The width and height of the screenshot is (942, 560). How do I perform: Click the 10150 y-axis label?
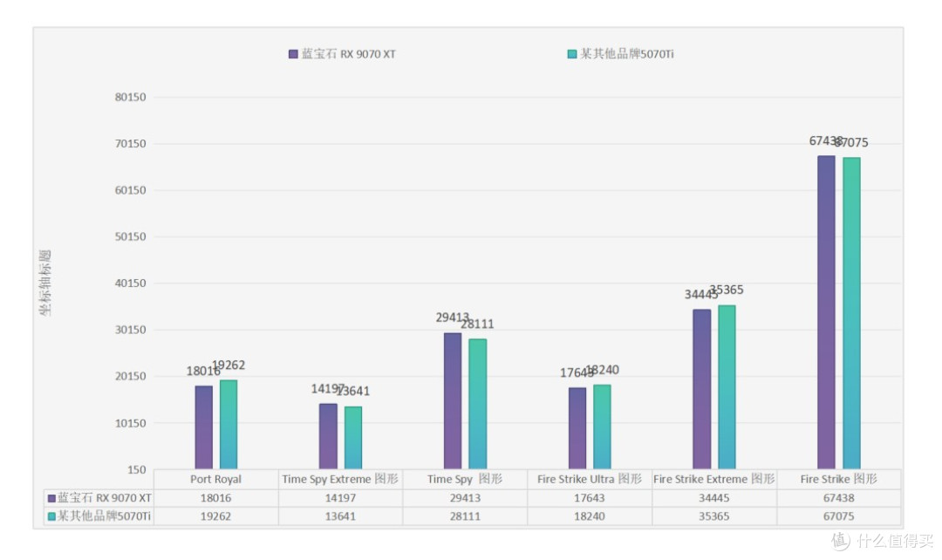130,423
